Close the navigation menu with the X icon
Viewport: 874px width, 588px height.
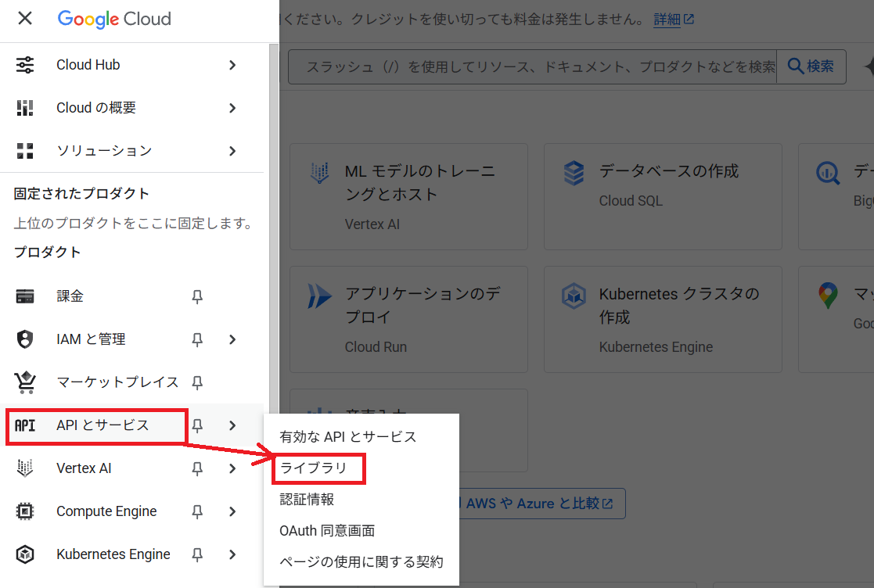click(24, 19)
